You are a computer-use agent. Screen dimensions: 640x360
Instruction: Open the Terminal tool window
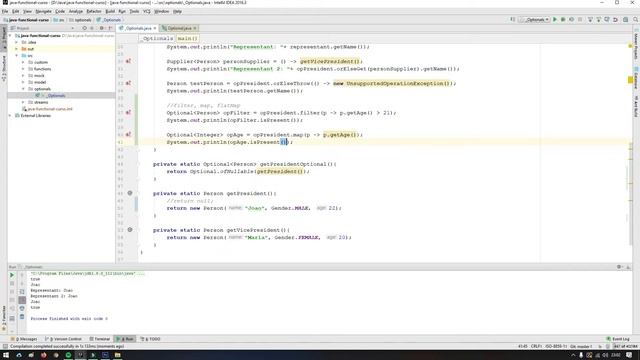pos(100,339)
